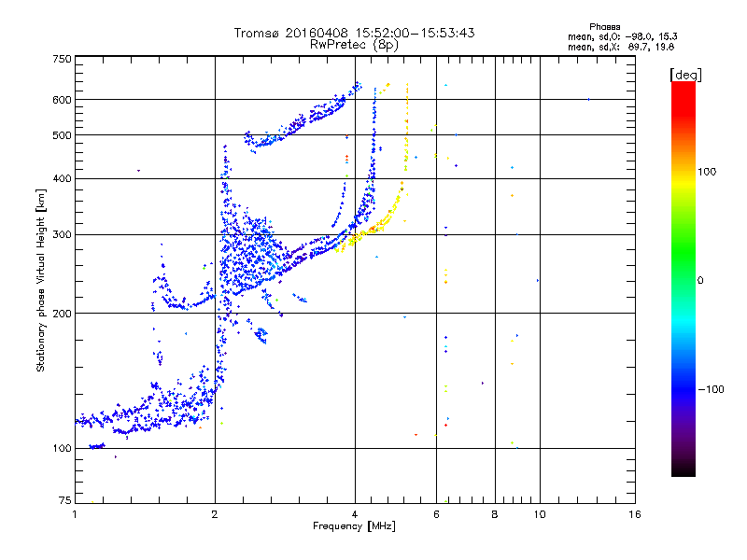Click the colorbar tick label "-100"
Screen dimensions: 747x560
point(711,389)
